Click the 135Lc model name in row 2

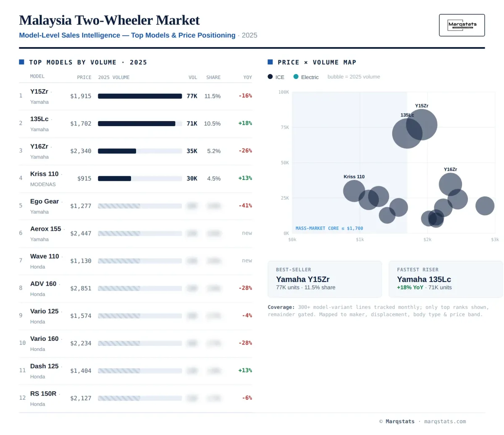click(39, 119)
